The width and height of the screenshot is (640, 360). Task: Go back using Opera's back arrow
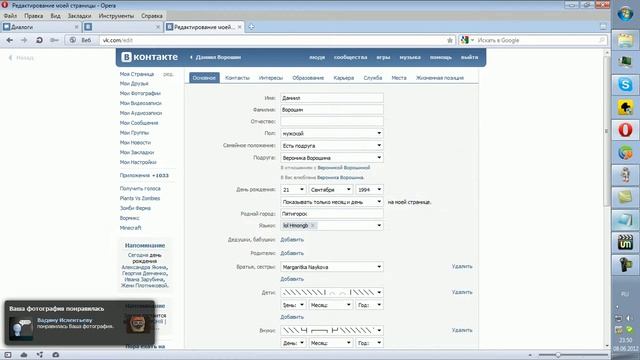(x=10, y=40)
